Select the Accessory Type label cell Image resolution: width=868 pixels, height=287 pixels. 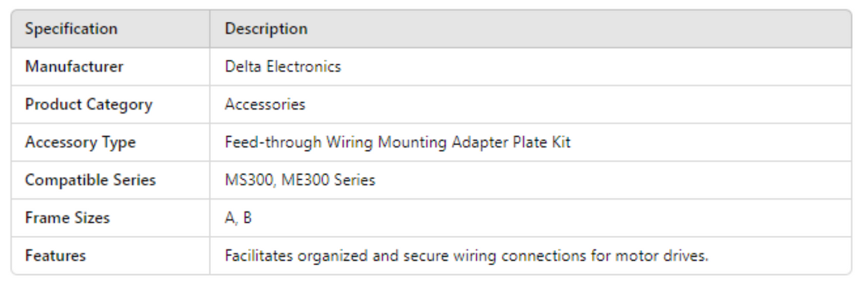pyautogui.click(x=81, y=143)
